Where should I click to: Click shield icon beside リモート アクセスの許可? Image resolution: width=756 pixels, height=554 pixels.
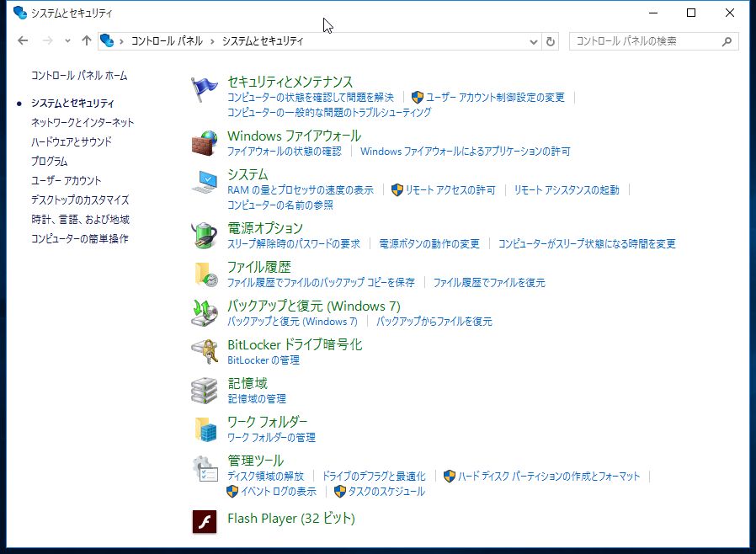click(x=397, y=190)
